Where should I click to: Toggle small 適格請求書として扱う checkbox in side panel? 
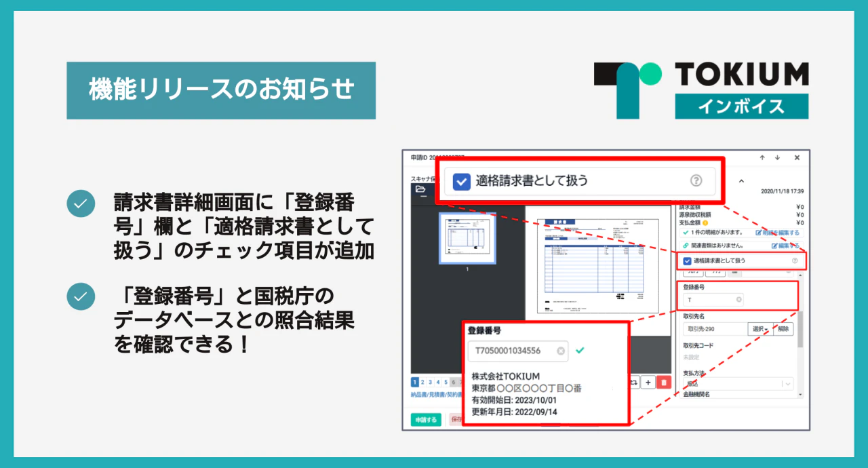click(687, 260)
